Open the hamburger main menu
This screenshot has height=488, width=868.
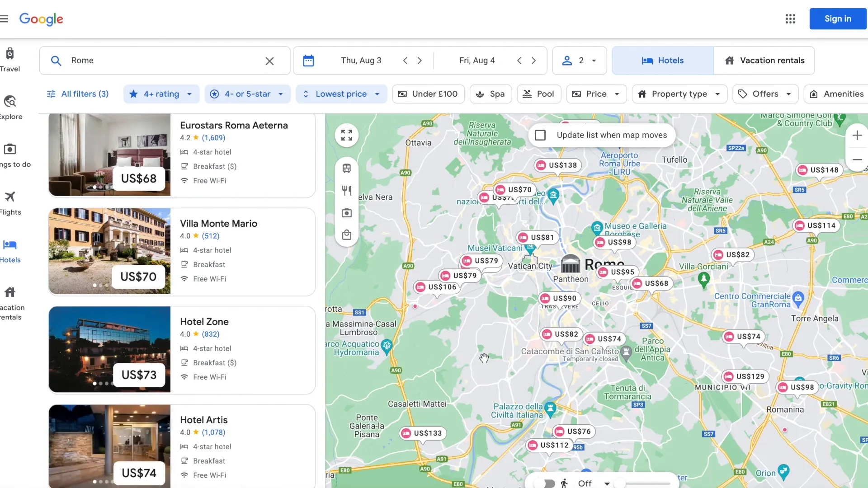(5, 19)
